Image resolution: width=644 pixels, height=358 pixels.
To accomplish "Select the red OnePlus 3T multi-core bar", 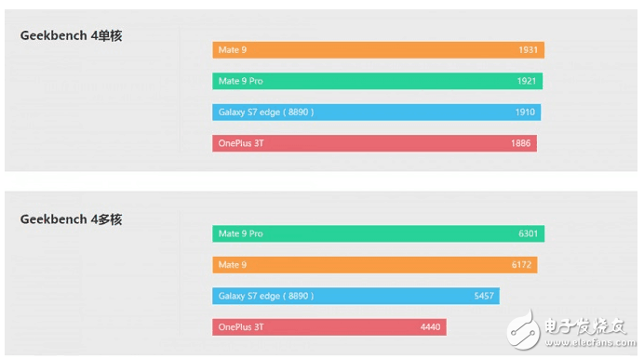I will pyautogui.click(x=329, y=327).
